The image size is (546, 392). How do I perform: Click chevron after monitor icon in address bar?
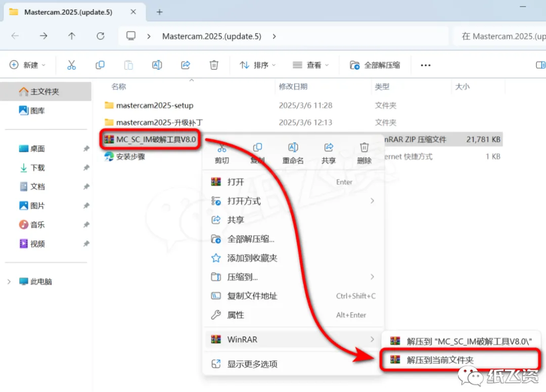(149, 36)
